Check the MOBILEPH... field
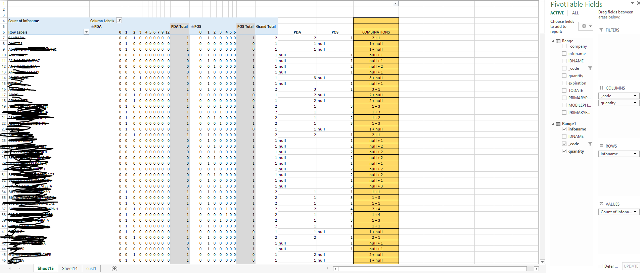Screen dimensions: 644x273 coord(564,105)
